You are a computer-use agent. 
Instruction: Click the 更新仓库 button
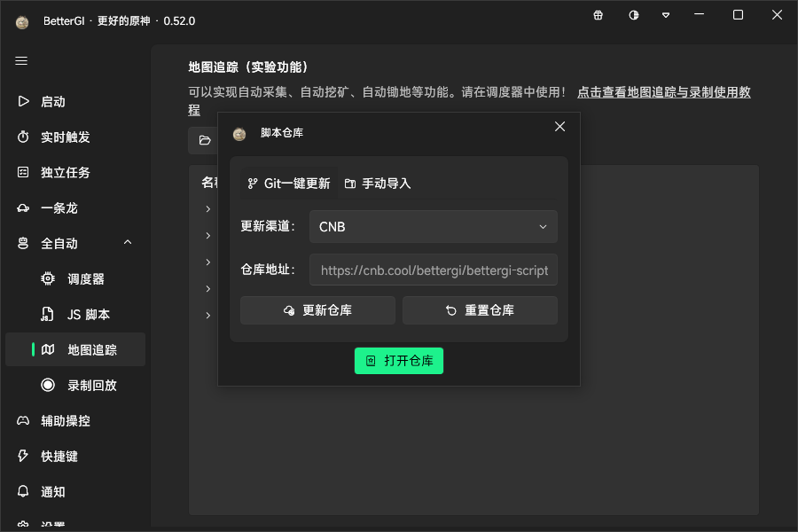coord(317,310)
